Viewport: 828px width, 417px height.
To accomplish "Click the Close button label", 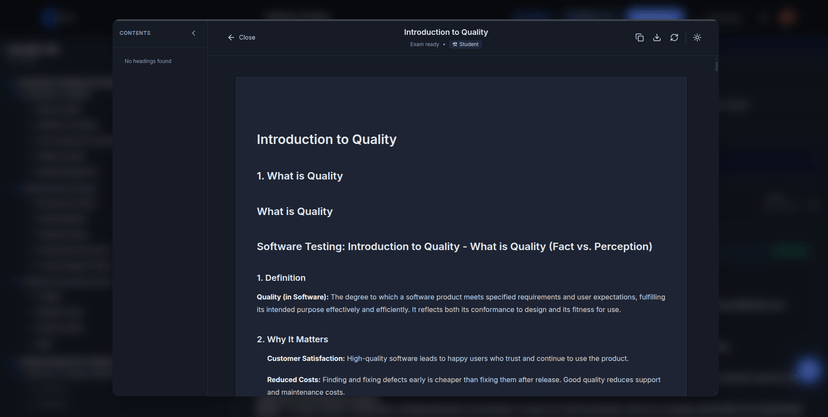I will [x=247, y=38].
